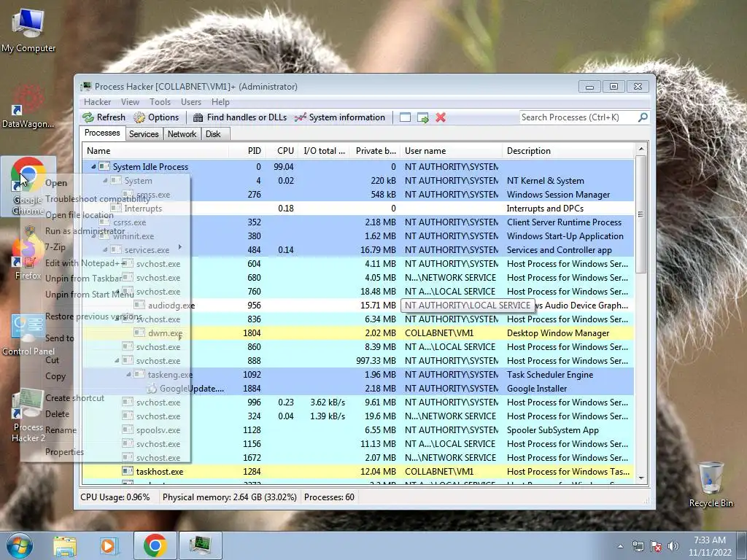
Task: Select the taskhost.exe process row
Action: [x=358, y=472]
